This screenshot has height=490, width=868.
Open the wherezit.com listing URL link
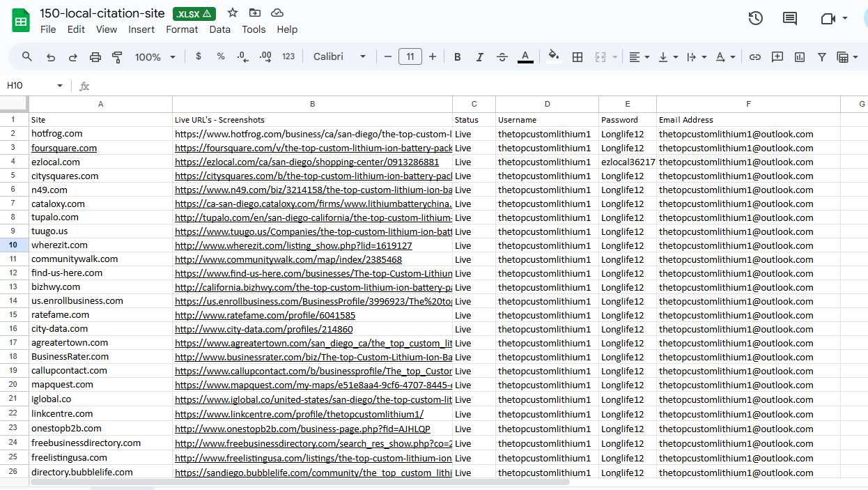(293, 245)
